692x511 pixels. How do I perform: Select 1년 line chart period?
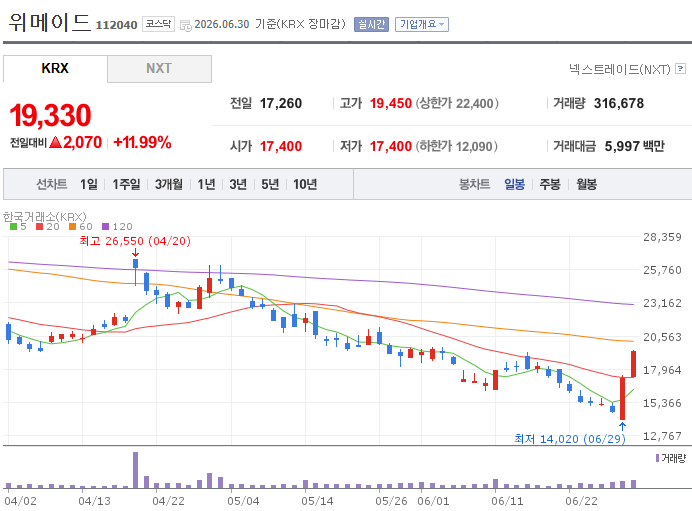coord(206,184)
